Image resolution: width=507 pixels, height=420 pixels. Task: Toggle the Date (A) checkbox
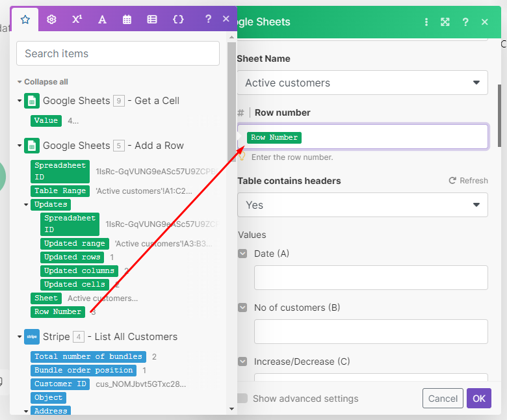pos(242,254)
